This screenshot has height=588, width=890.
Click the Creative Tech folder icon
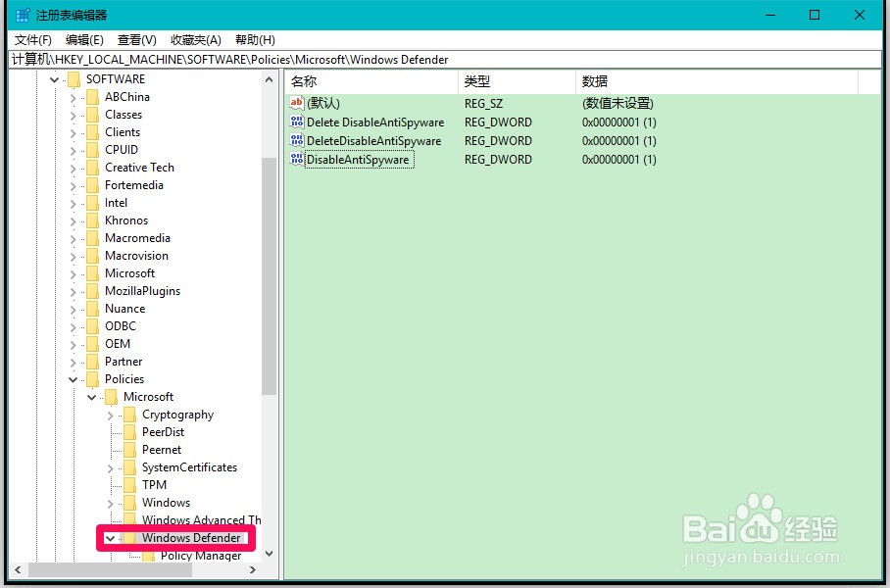(x=92, y=168)
